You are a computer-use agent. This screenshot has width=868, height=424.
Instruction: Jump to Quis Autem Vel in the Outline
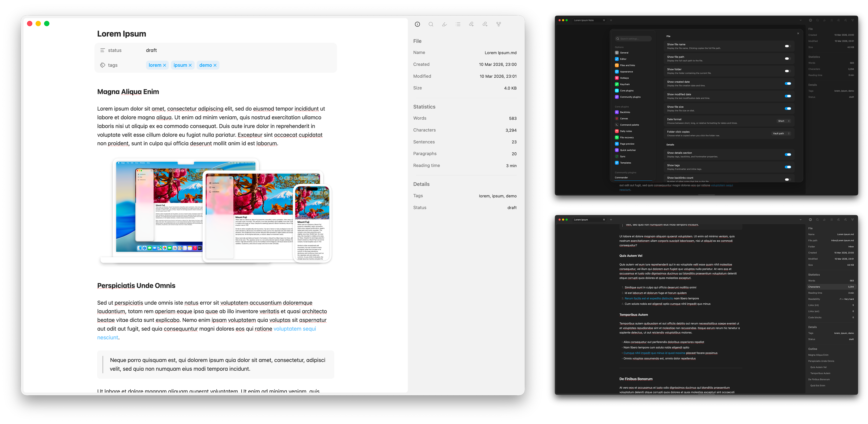[818, 367]
